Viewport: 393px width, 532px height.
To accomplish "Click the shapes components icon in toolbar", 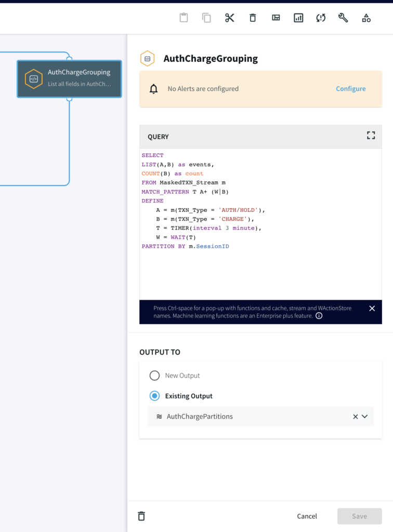I will [366, 18].
